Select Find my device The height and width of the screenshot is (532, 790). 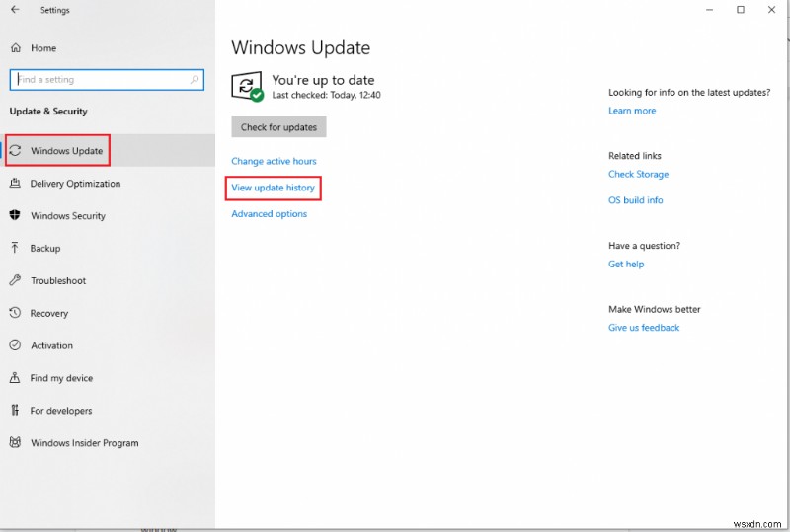pos(108,378)
